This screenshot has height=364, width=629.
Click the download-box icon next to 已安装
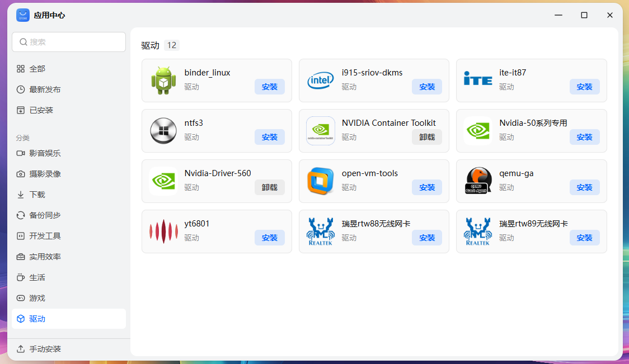pyautogui.click(x=21, y=110)
